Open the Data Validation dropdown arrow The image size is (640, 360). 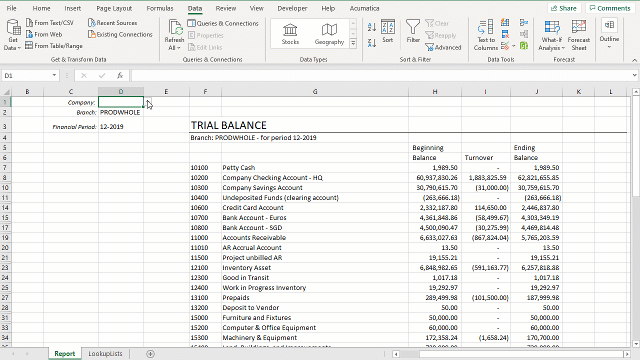click(513, 46)
